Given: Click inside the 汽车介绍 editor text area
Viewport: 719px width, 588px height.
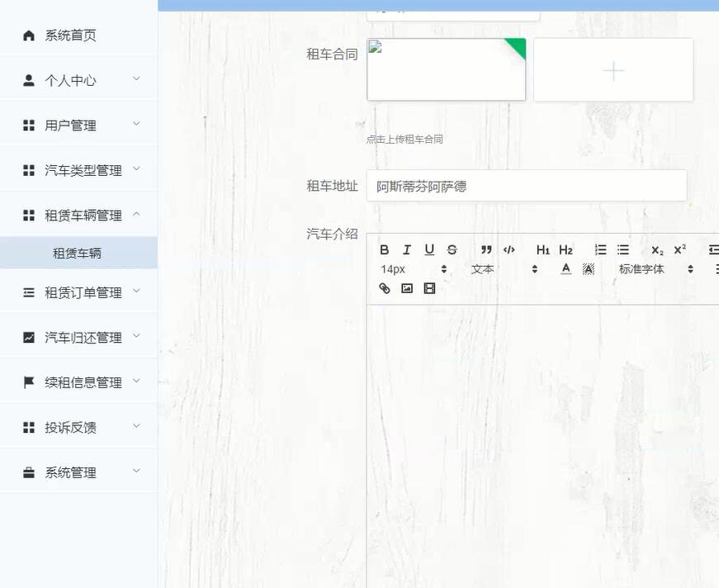Looking at the screenshot, I should pyautogui.click(x=543, y=446).
